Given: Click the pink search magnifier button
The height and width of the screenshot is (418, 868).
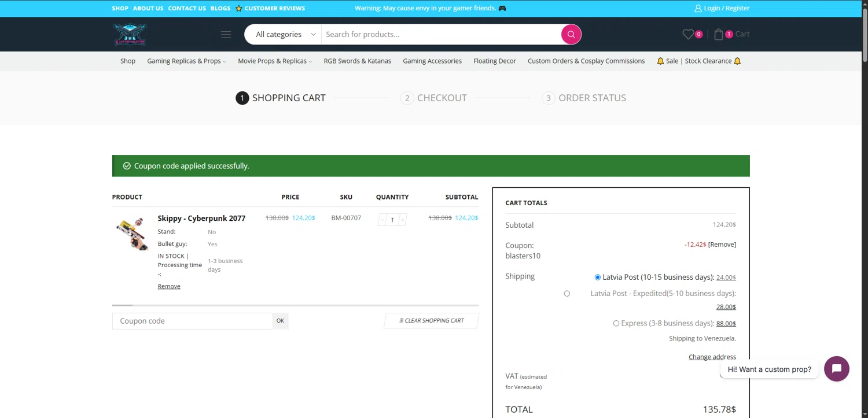Looking at the screenshot, I should click(571, 34).
